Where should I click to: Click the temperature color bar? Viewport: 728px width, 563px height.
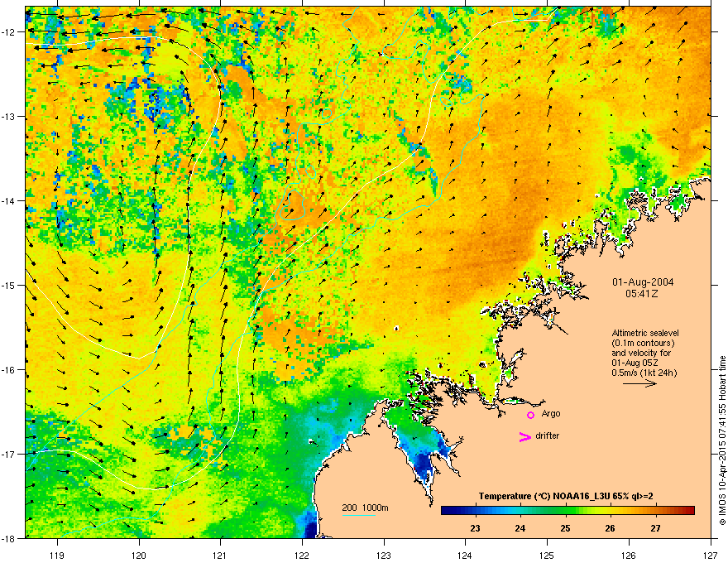(568, 511)
